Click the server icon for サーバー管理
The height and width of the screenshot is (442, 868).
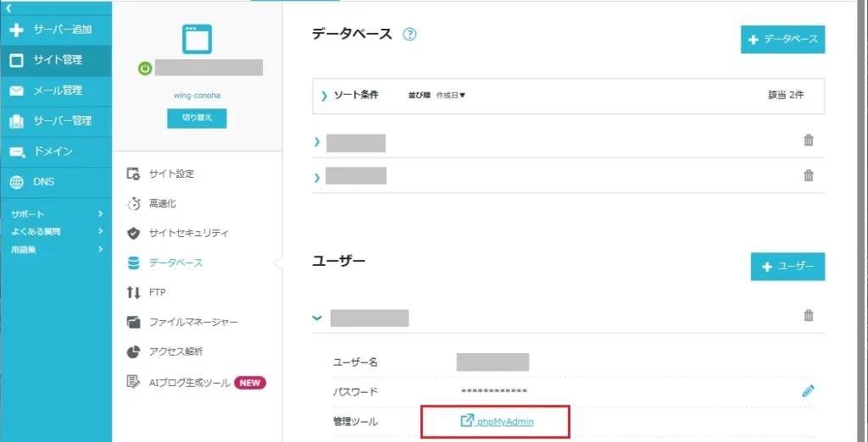(x=17, y=121)
